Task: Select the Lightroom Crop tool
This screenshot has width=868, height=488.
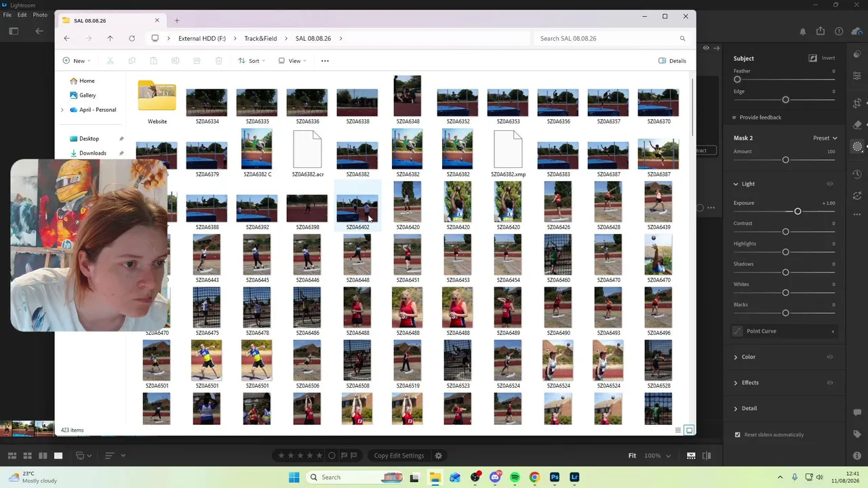Action: tap(857, 103)
